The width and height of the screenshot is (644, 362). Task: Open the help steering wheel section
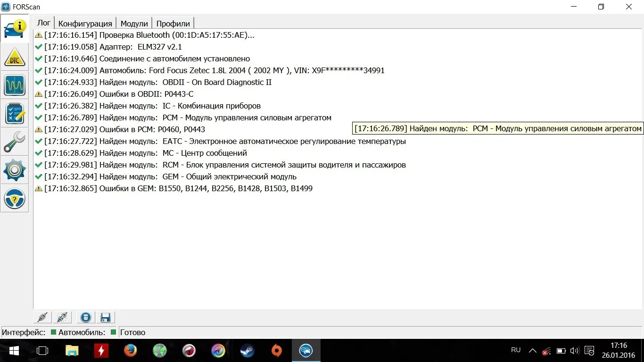coord(15,199)
